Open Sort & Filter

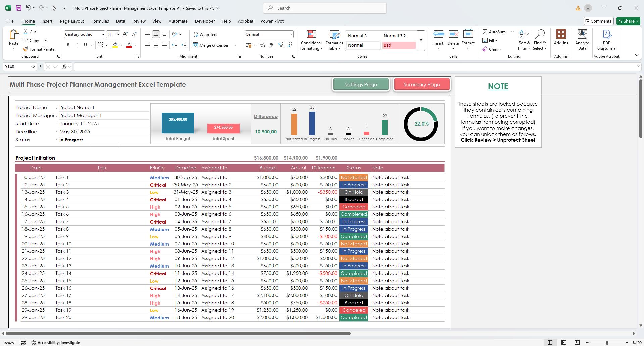click(x=524, y=40)
